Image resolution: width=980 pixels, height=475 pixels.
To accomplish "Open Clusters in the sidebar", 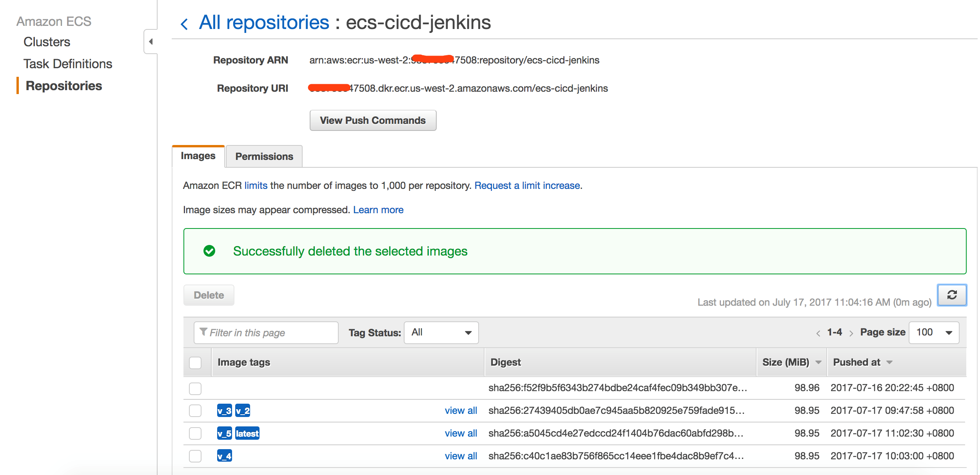I will pyautogui.click(x=47, y=42).
